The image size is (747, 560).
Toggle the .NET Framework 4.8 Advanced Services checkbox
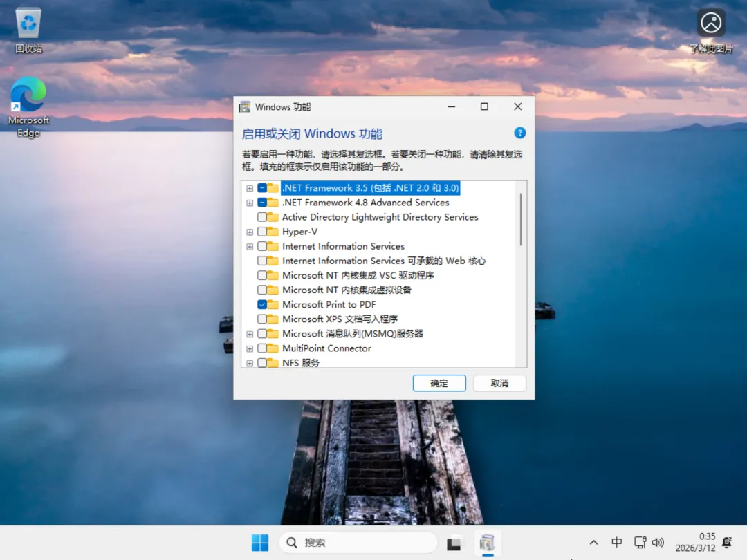click(x=262, y=203)
